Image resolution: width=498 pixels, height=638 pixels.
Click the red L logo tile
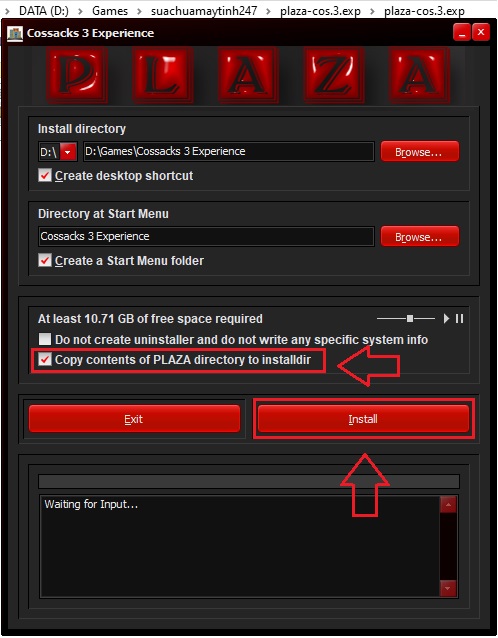(x=163, y=74)
